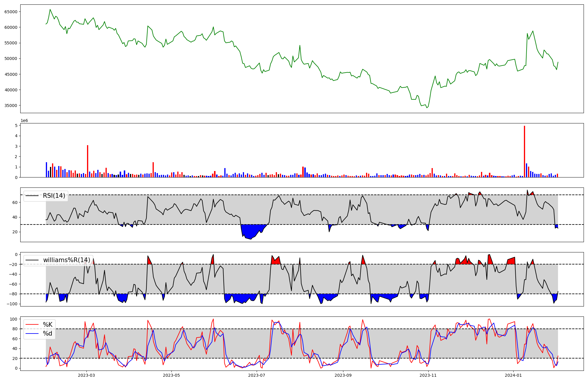This screenshot has width=588, height=382.
Task: Click the 35000 price axis label
Action: tap(11, 105)
